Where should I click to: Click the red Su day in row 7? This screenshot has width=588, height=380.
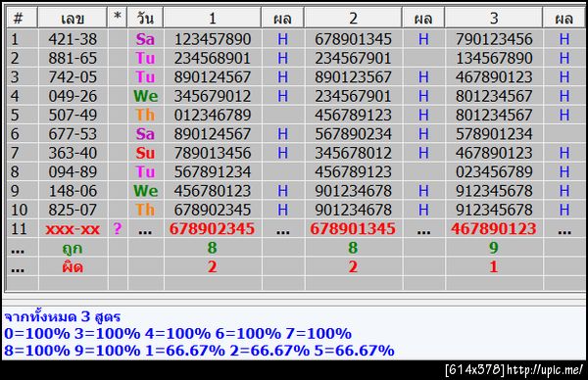click(x=145, y=153)
